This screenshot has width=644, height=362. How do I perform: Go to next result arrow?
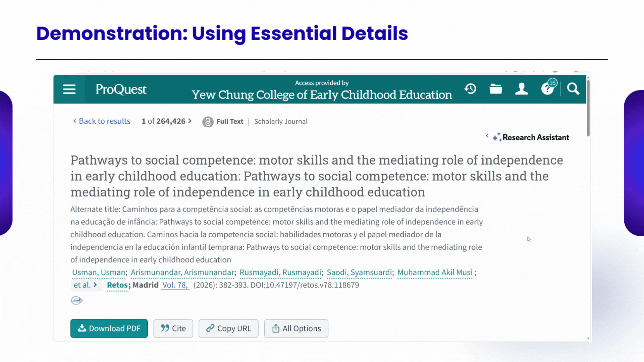coord(190,121)
